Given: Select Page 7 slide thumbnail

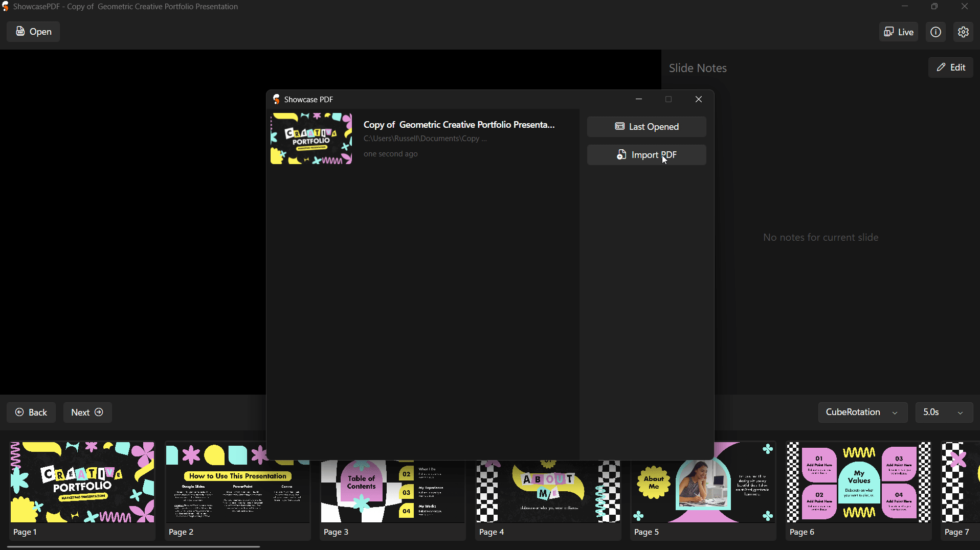Looking at the screenshot, I should (960, 490).
